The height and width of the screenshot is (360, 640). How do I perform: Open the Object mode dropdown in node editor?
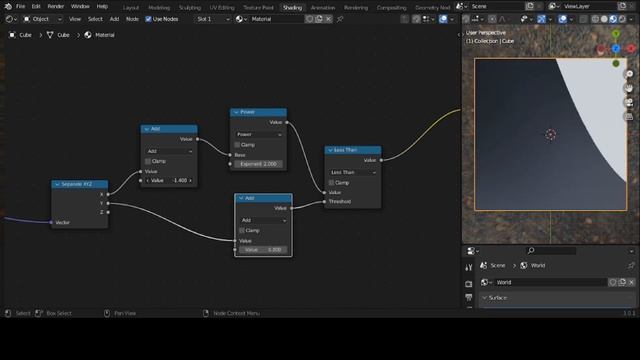(x=42, y=19)
